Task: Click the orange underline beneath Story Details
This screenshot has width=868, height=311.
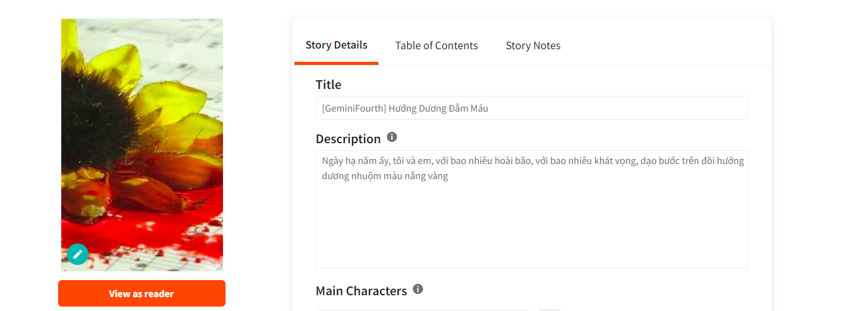Action: [x=336, y=63]
